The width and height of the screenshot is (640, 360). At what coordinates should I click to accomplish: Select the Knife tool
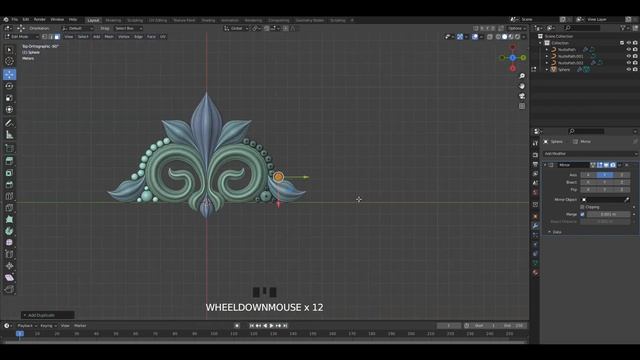point(9,208)
